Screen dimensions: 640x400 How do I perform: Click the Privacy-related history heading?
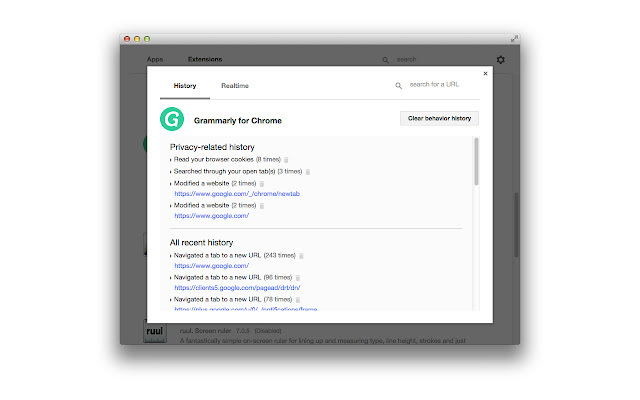click(212, 147)
